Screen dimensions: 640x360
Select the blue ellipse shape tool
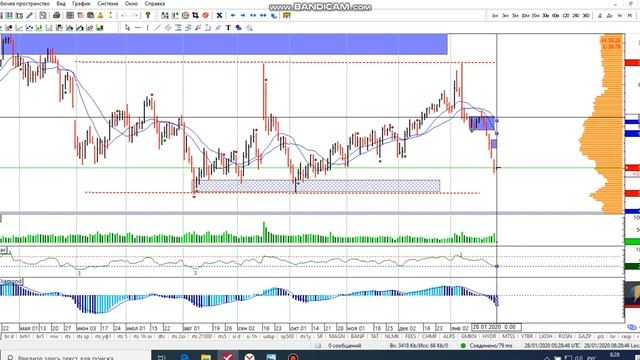click(x=238, y=28)
